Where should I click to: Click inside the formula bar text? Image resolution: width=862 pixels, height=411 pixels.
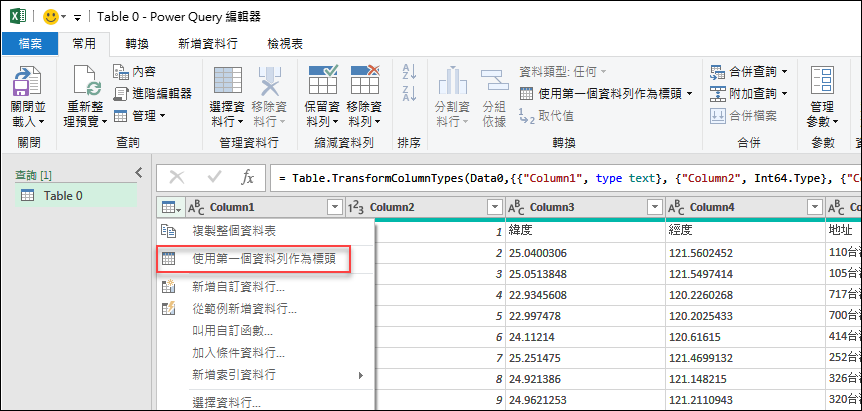(x=566, y=178)
